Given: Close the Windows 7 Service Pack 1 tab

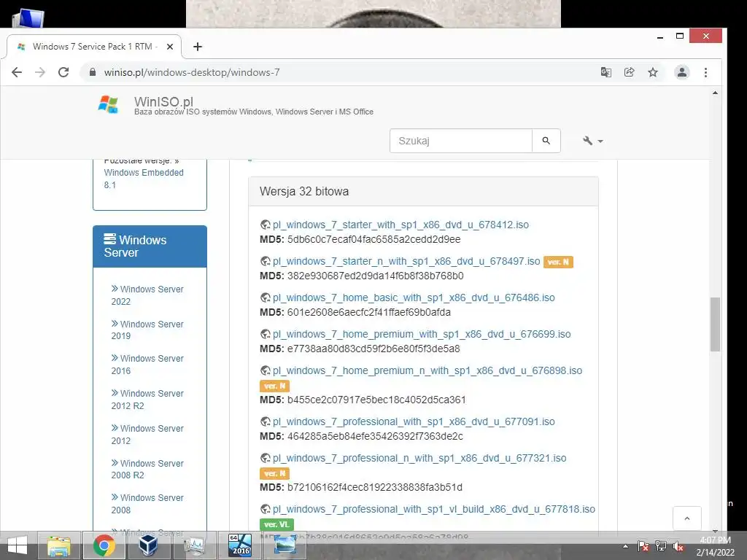Looking at the screenshot, I should point(170,47).
